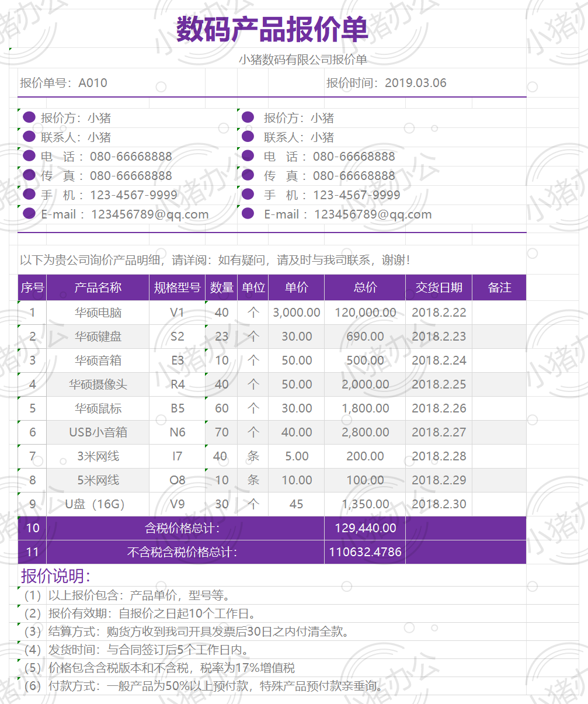Click the intro line 以下为贵公司询价产品明细
Image resolution: width=588 pixels, height=704 pixels.
point(216,260)
